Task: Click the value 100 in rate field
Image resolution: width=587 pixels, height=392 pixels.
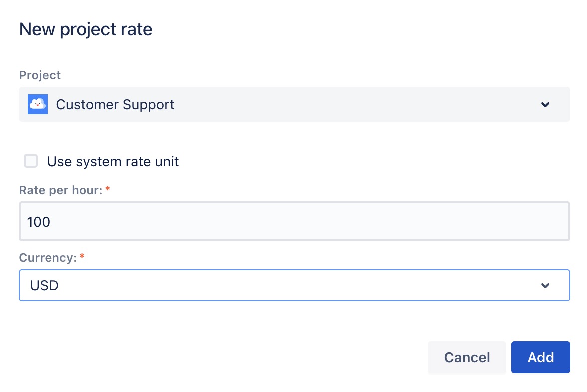Action: point(39,222)
